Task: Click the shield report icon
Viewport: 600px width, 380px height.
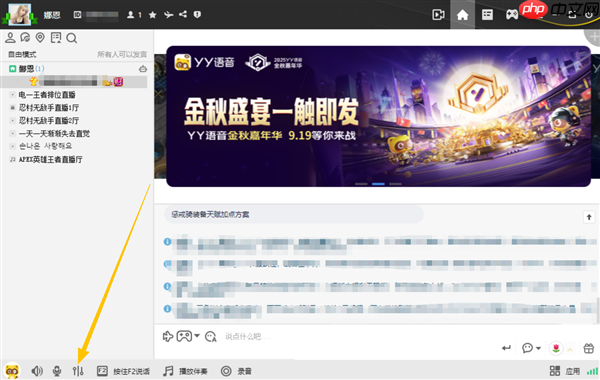Action: coord(197,15)
